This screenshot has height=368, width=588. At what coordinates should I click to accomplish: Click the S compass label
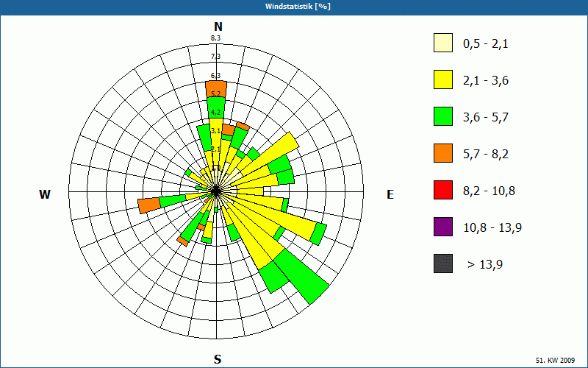coord(218,359)
